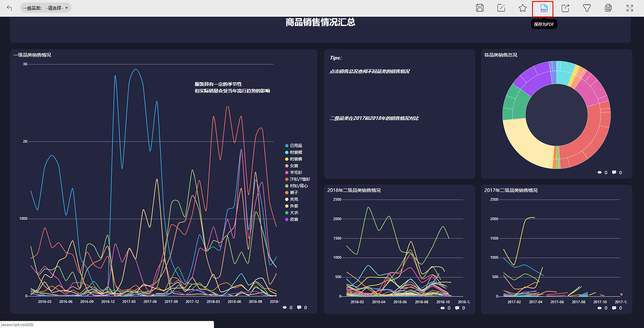Viewport: 644px width, 328px height.
Task: Toggle the 夹克 legend series
Action: 291,199
